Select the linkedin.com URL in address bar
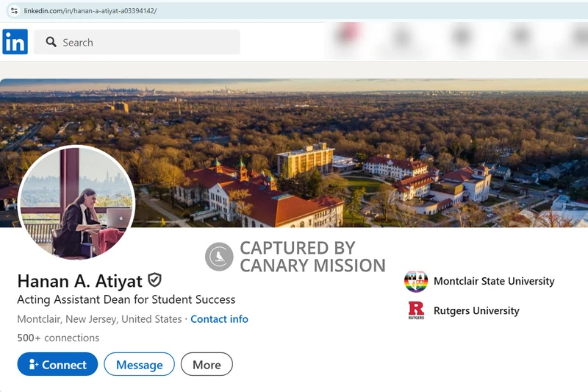This screenshot has height=392, width=588. [90, 11]
